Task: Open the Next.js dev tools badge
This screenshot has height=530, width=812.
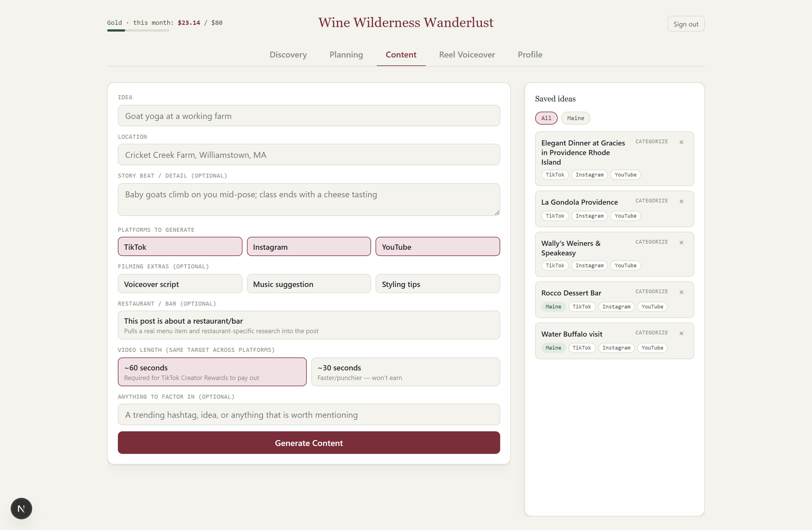Action: tap(21, 509)
